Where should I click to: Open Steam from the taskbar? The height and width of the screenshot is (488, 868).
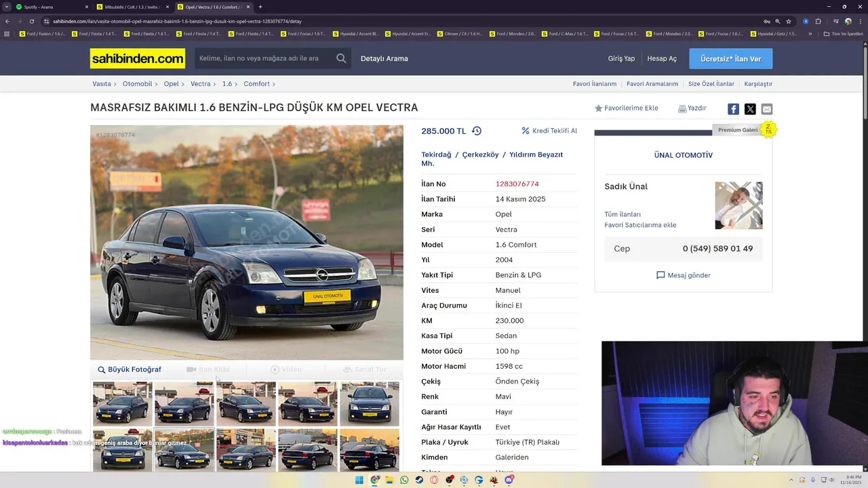[419, 480]
